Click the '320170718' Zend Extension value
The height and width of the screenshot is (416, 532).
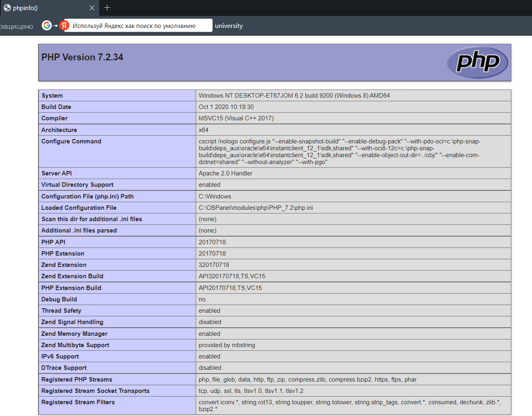coord(214,265)
